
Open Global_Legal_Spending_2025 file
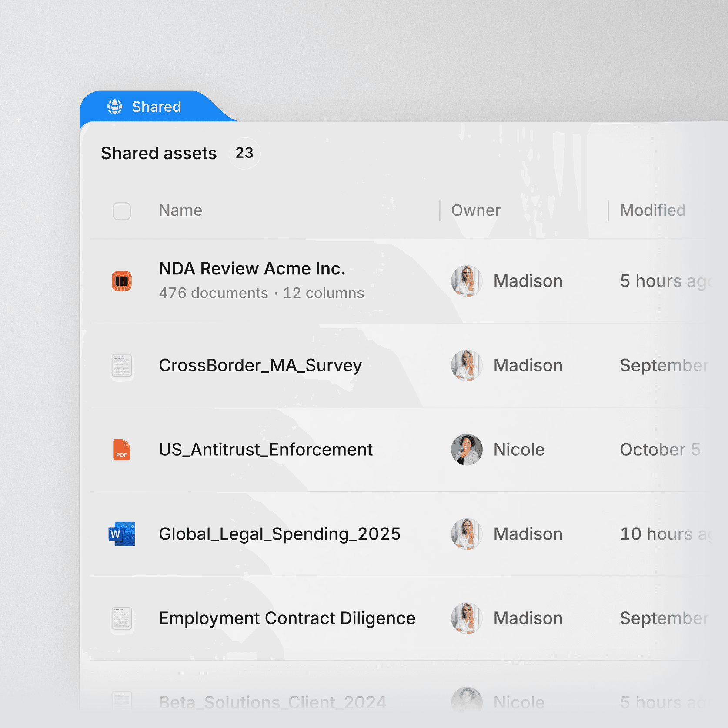pos(280,534)
